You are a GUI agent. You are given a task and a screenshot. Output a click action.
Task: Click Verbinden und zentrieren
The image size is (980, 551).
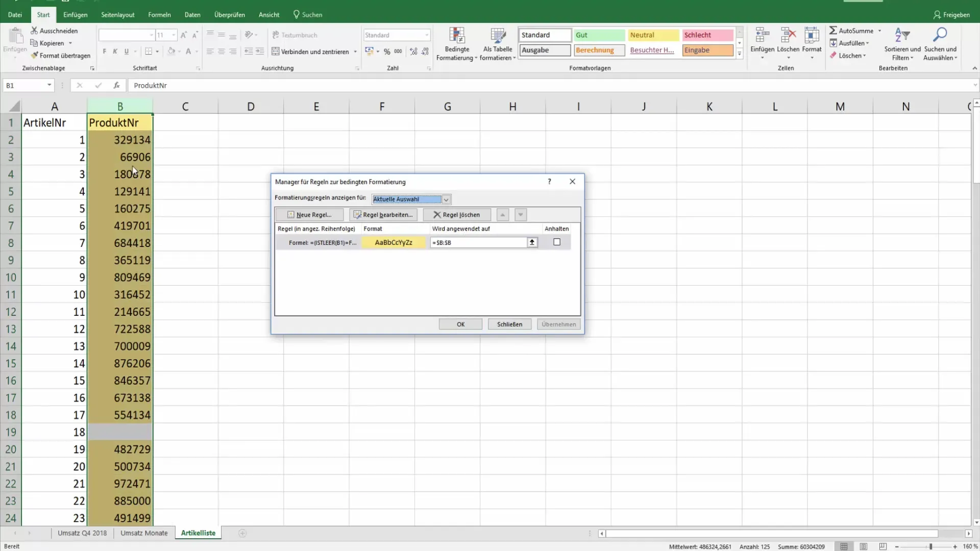pos(311,52)
